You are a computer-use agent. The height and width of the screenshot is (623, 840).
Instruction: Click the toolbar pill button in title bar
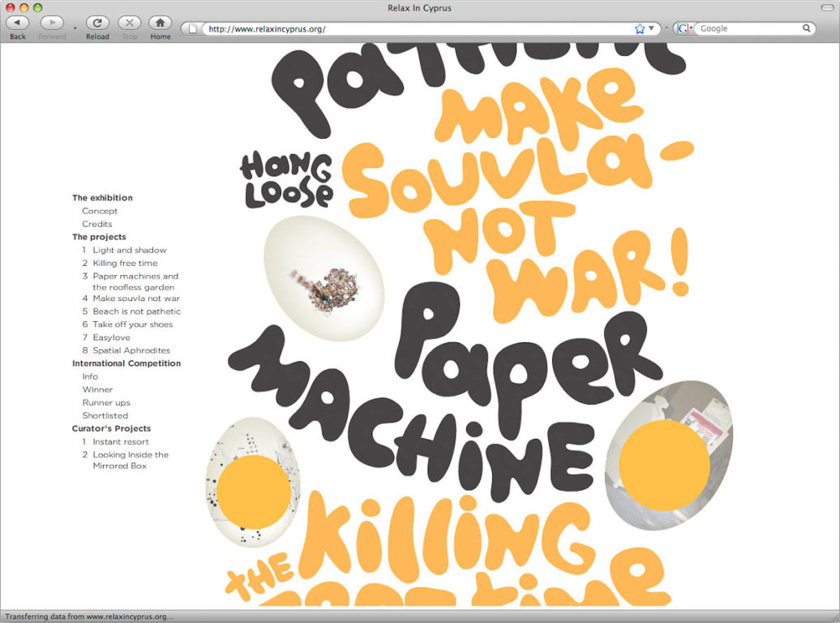[x=828, y=7]
